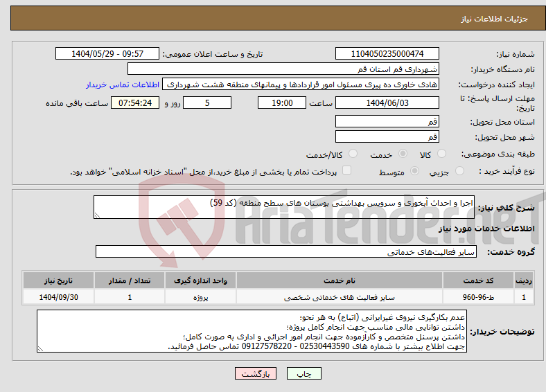Select the جزیی purchase type radio

[459, 170]
